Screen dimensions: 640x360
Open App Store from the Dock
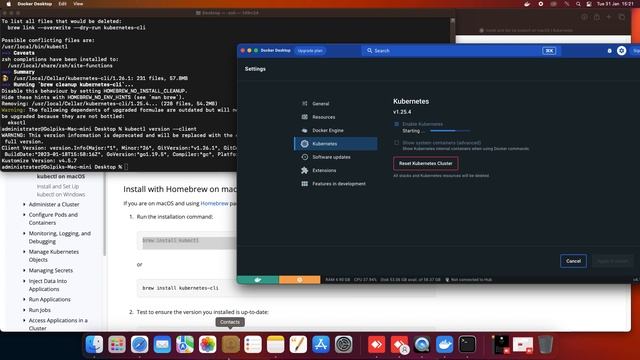point(321,344)
